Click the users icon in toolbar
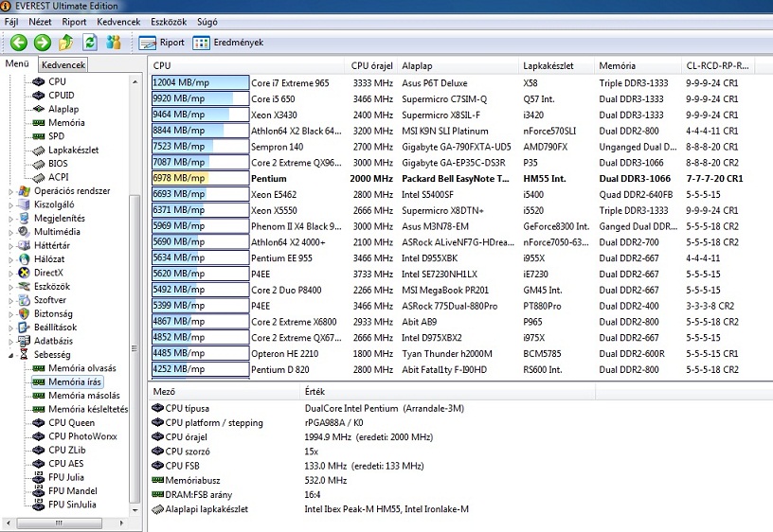 (114, 43)
